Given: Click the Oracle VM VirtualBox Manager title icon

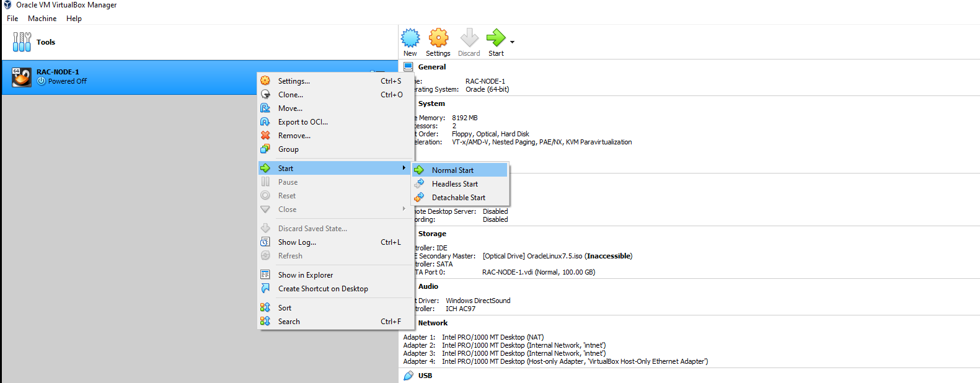Looking at the screenshot, I should (7, 4).
